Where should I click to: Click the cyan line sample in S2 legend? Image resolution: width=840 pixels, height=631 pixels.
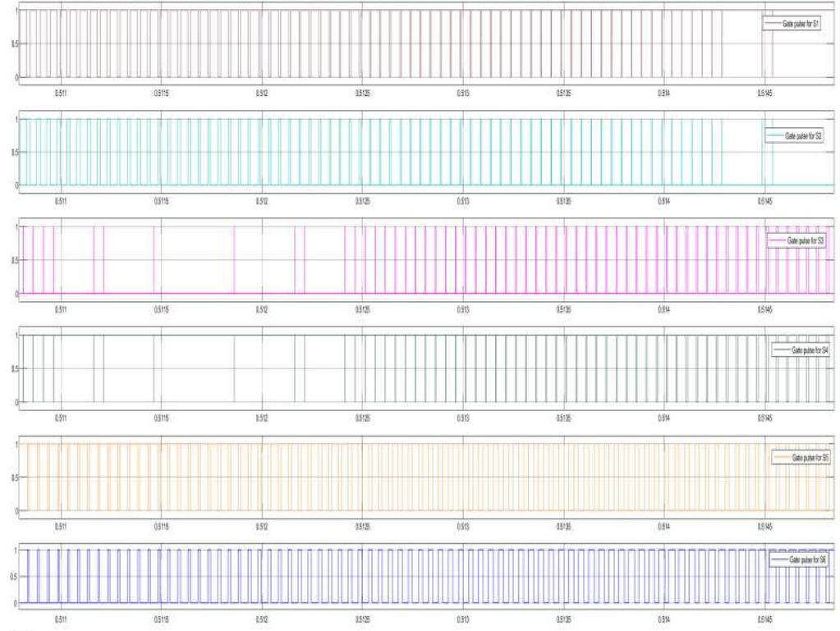(775, 136)
